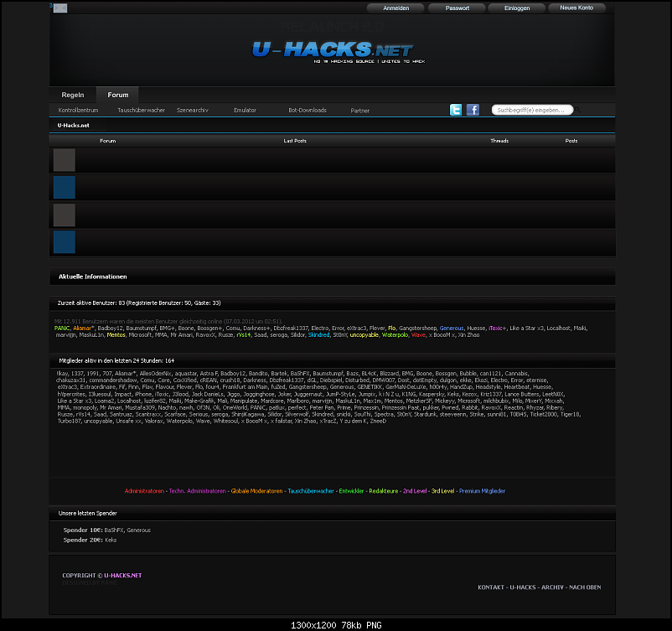Click the Entwickler legend link

[351, 491]
